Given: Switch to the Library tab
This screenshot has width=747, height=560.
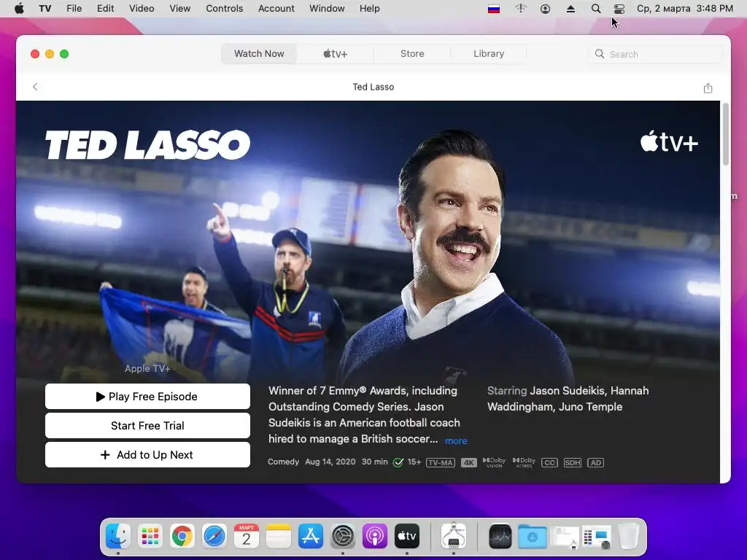Looking at the screenshot, I should click(489, 54).
